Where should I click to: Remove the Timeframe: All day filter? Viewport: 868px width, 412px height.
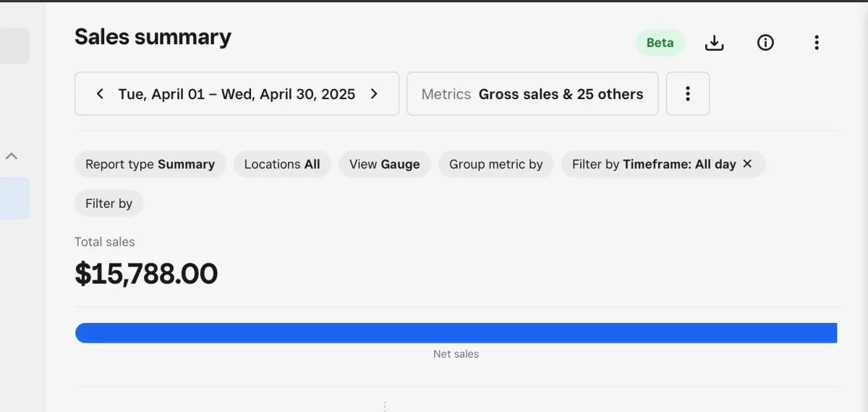pos(748,164)
